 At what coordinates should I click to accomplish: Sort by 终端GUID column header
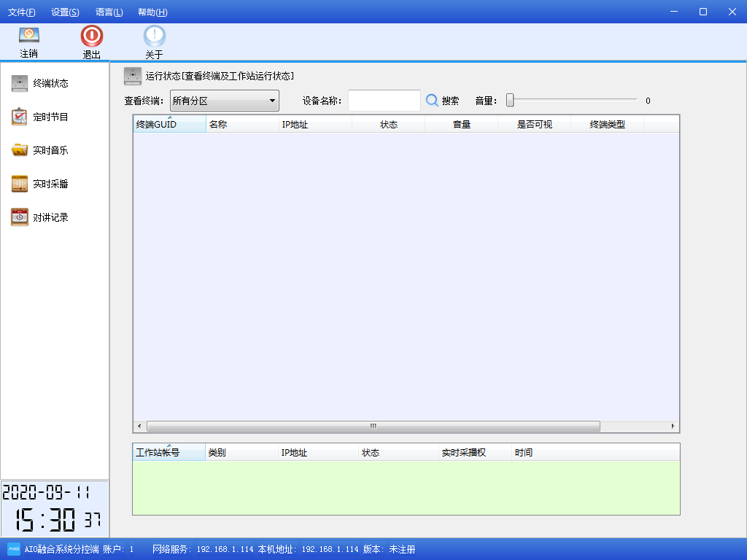click(169, 124)
